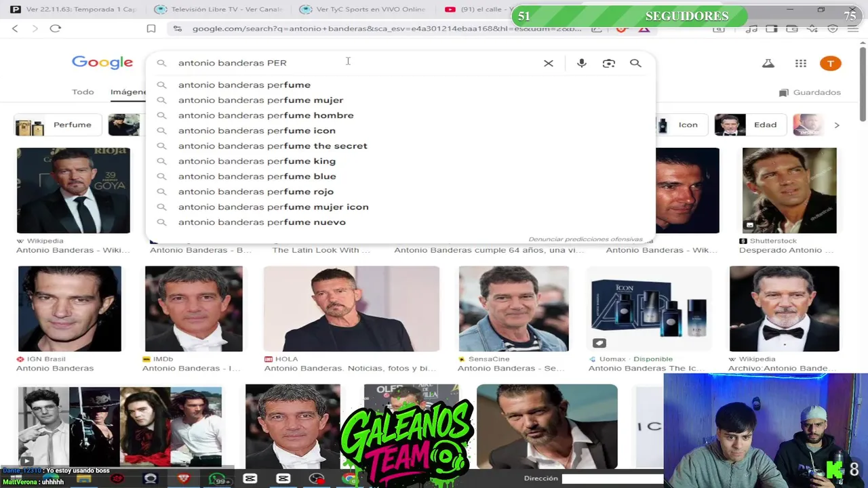Open the Uomax The Icon perfume image

649,308
